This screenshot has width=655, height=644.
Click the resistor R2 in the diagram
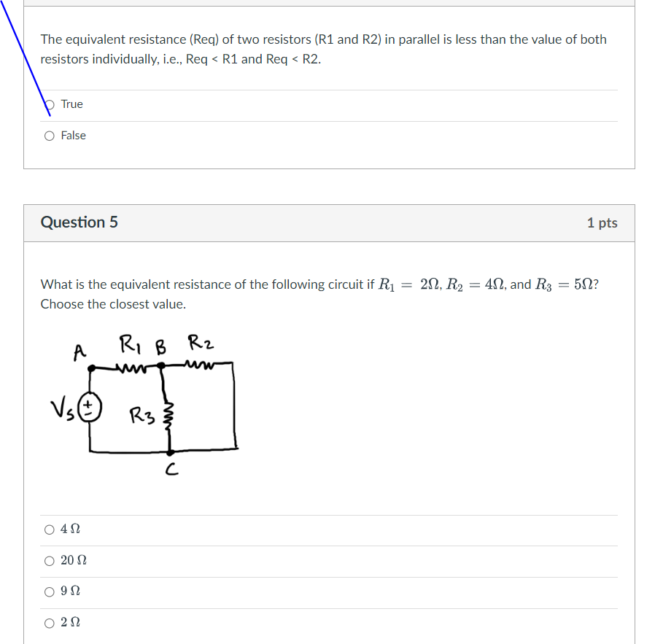(x=200, y=363)
